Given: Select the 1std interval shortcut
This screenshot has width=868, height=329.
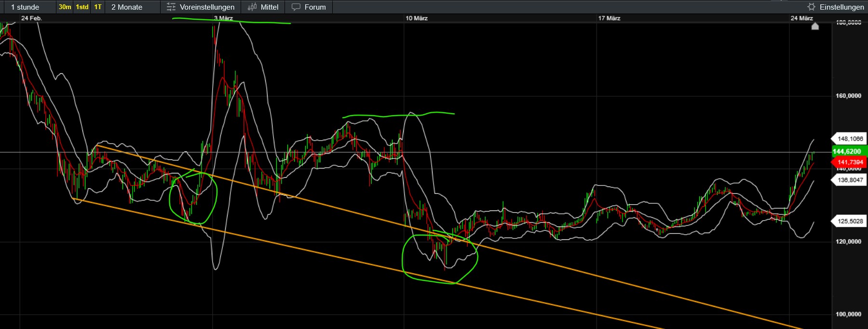Looking at the screenshot, I should [x=82, y=7].
